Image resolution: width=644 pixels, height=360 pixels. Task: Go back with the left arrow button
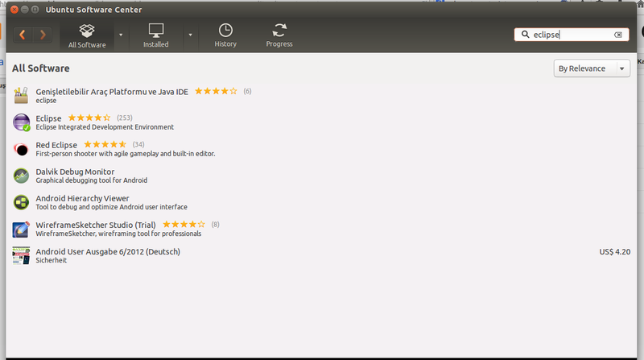pos(23,35)
